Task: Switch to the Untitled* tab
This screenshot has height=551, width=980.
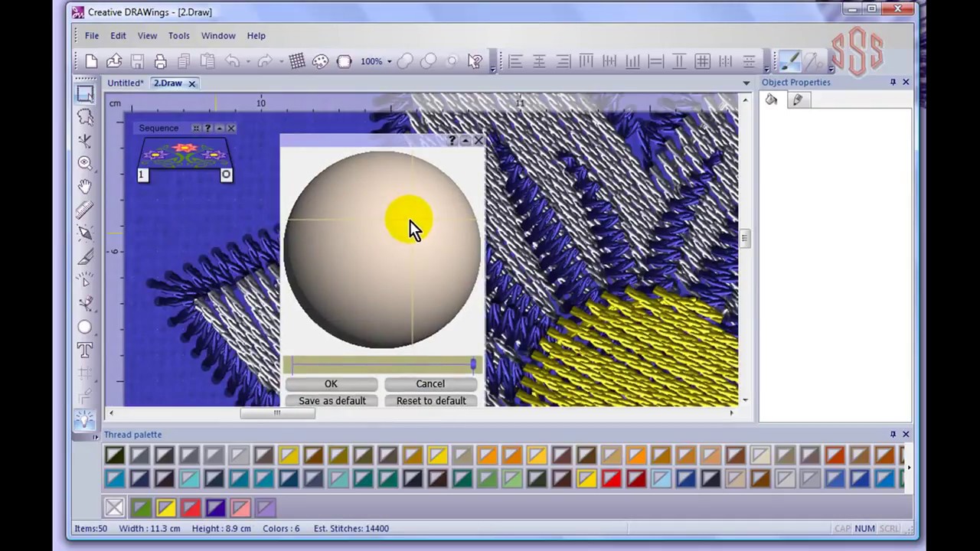Action: [125, 83]
